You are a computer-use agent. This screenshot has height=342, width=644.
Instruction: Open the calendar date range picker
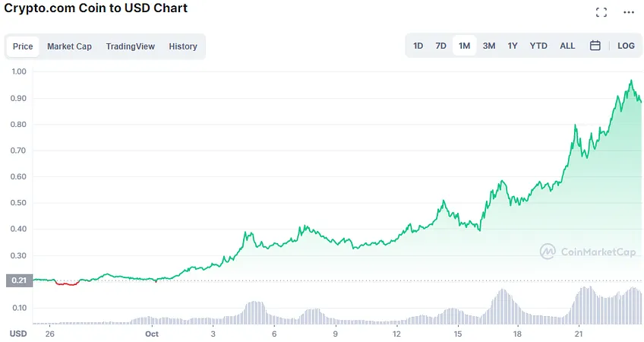point(595,46)
